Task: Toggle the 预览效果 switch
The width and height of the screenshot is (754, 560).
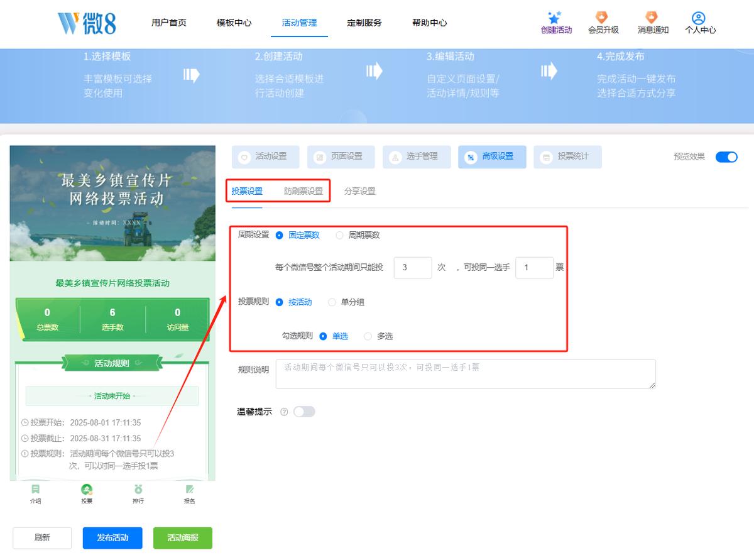Action: coord(726,156)
